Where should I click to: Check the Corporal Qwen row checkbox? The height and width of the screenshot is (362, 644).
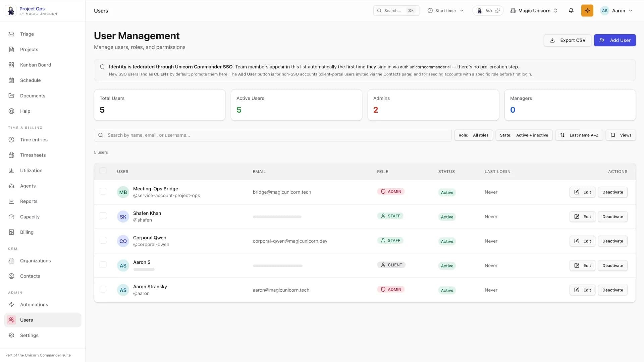(x=103, y=240)
